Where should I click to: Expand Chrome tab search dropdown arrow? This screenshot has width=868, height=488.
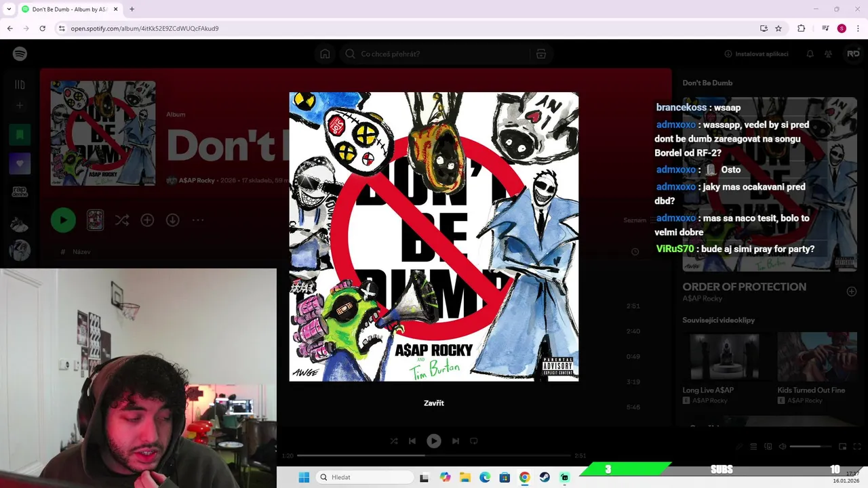[x=9, y=9]
